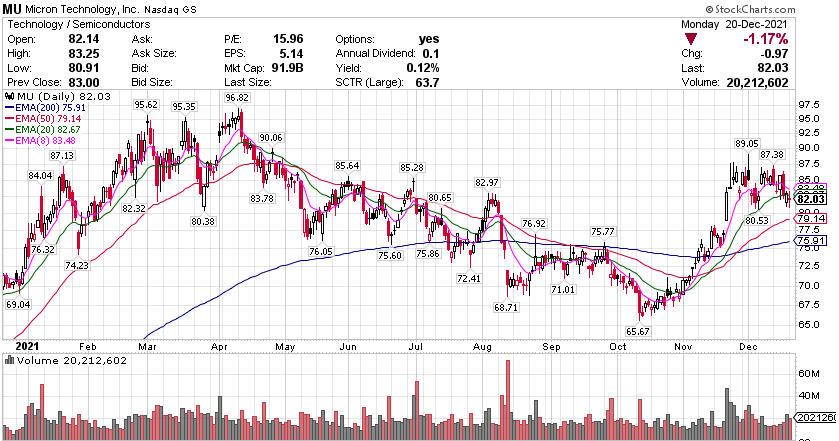Click the Dec month label on axis
The height and width of the screenshot is (441, 839).
tap(749, 347)
